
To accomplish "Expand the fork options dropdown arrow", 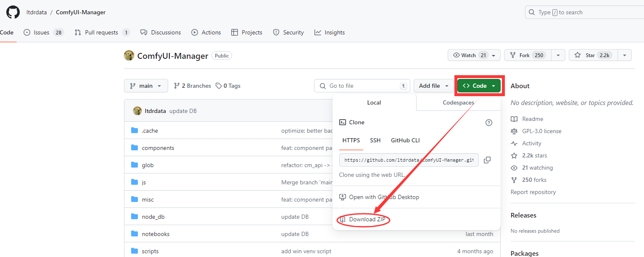I will click(558, 55).
